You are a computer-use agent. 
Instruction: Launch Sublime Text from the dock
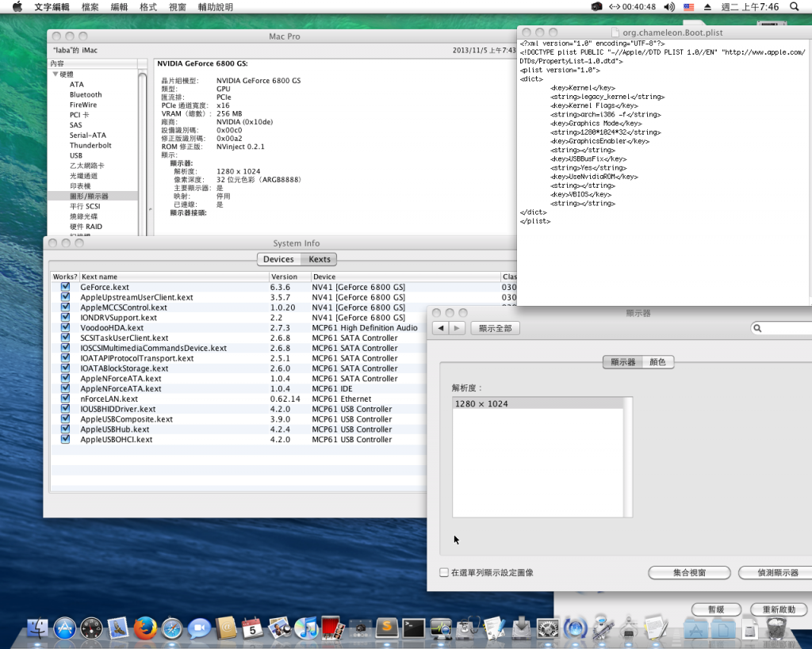click(x=387, y=628)
